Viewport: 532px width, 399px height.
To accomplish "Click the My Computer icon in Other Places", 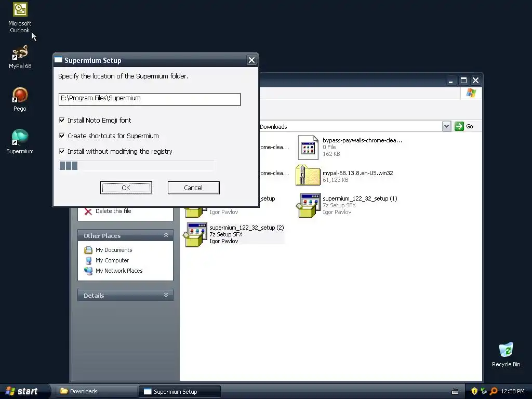I will coord(88,261).
